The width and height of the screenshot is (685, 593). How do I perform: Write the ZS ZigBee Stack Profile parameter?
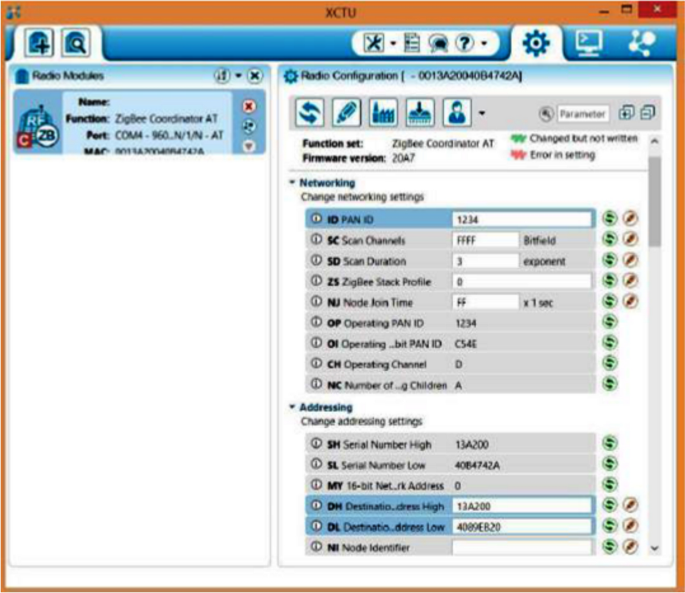coord(630,281)
